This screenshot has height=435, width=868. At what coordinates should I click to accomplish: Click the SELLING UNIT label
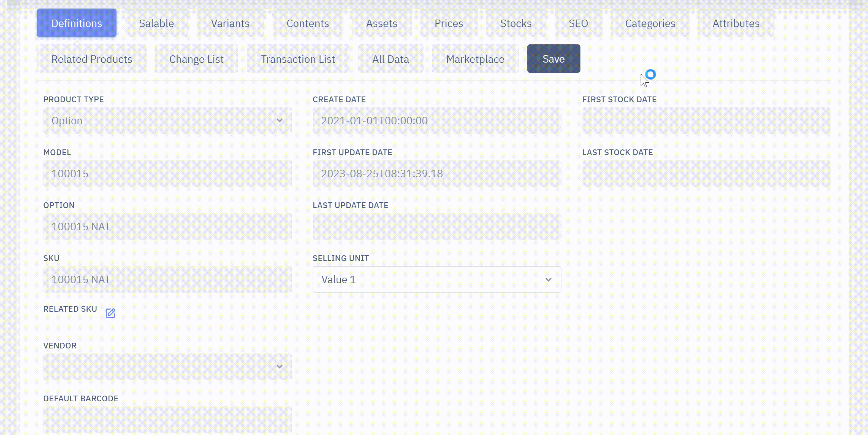341,258
